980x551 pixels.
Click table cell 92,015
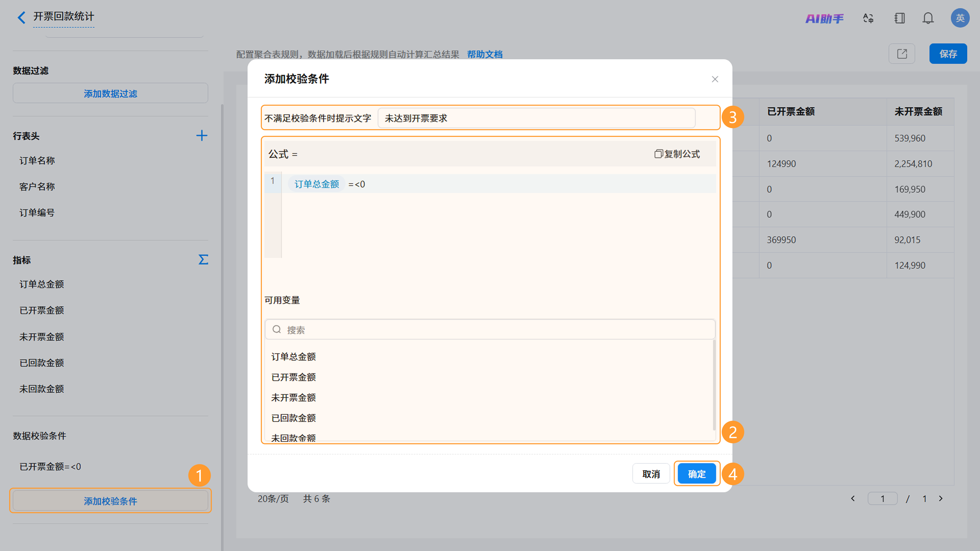(907, 240)
